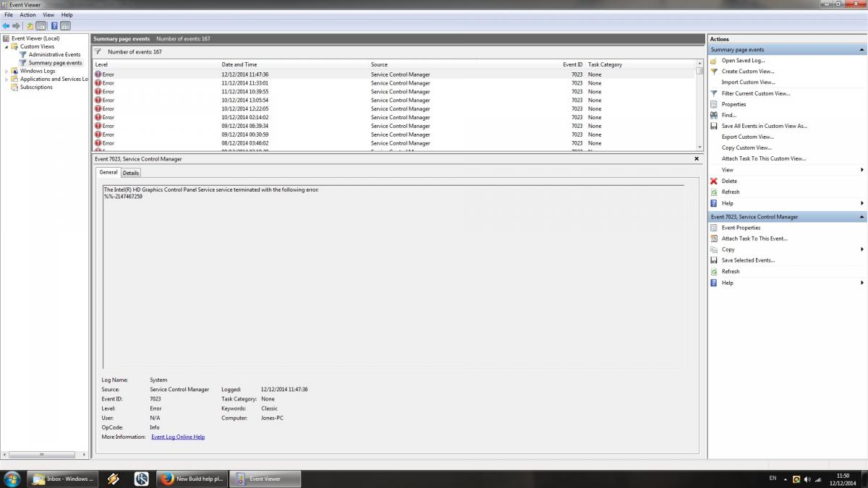Screen dimensions: 868x488
Task: Click Copy Custom View action
Action: click(746, 147)
